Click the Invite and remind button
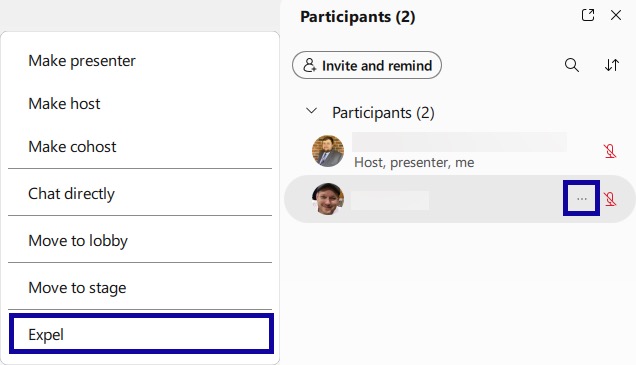 [367, 65]
